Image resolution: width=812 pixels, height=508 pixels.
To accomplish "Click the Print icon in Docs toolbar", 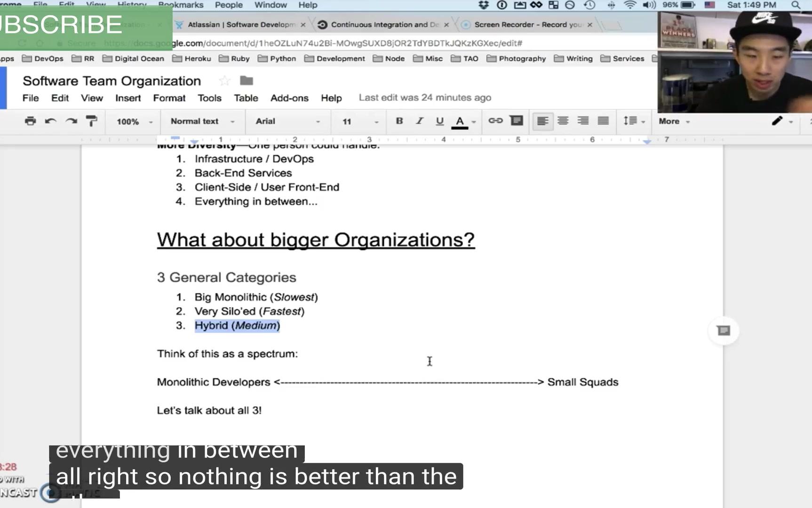I will (30, 121).
